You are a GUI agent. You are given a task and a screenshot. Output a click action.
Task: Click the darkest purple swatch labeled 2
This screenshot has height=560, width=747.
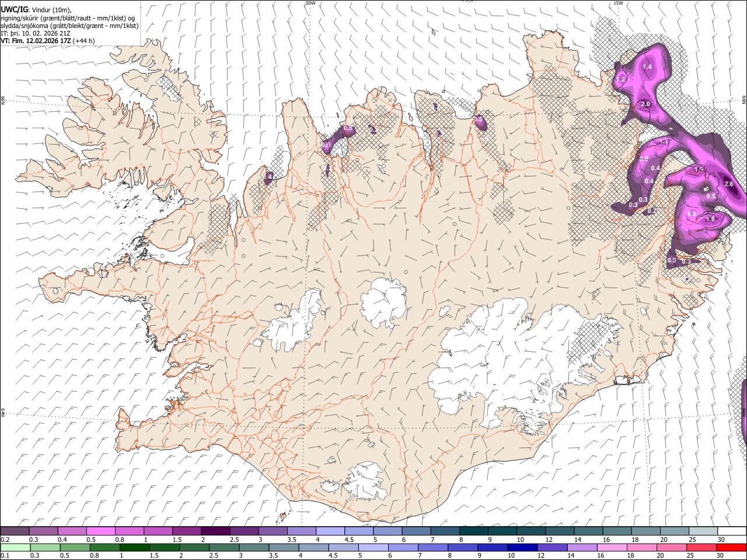click(215, 531)
